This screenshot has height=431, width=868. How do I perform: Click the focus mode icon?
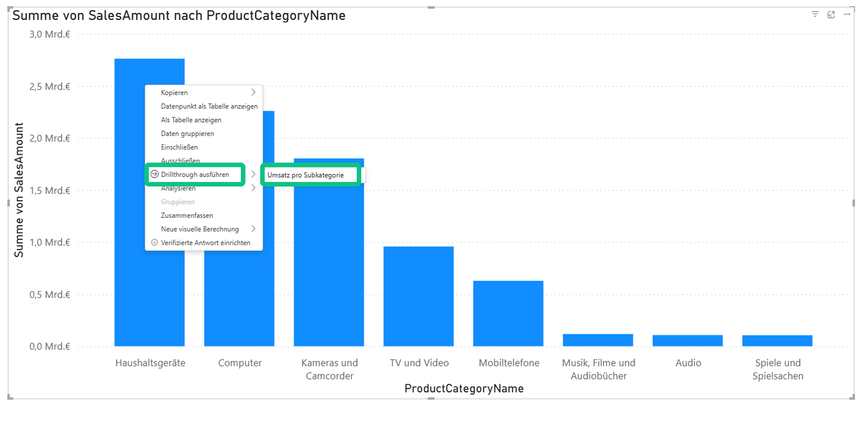point(831,15)
